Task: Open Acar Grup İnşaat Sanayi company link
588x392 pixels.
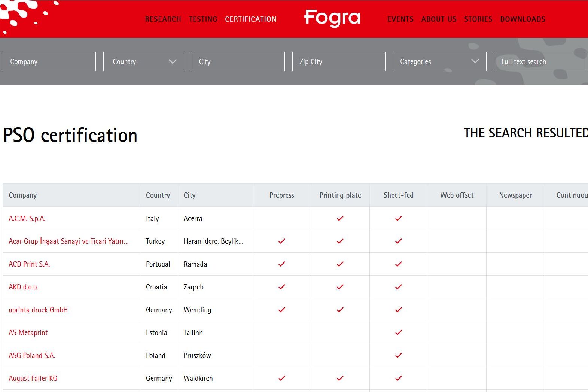Action: click(x=68, y=241)
